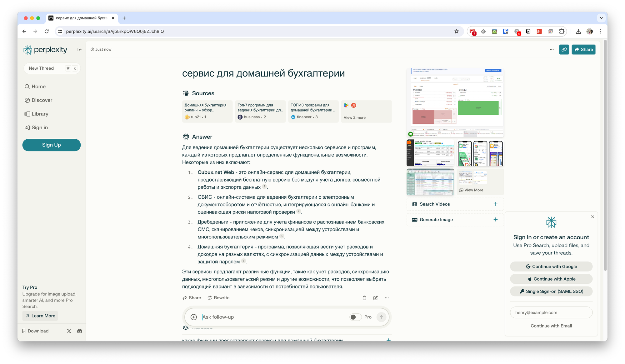Image resolution: width=625 pixels, height=364 pixels.
Task: Expand Generate Image section
Action: click(495, 220)
